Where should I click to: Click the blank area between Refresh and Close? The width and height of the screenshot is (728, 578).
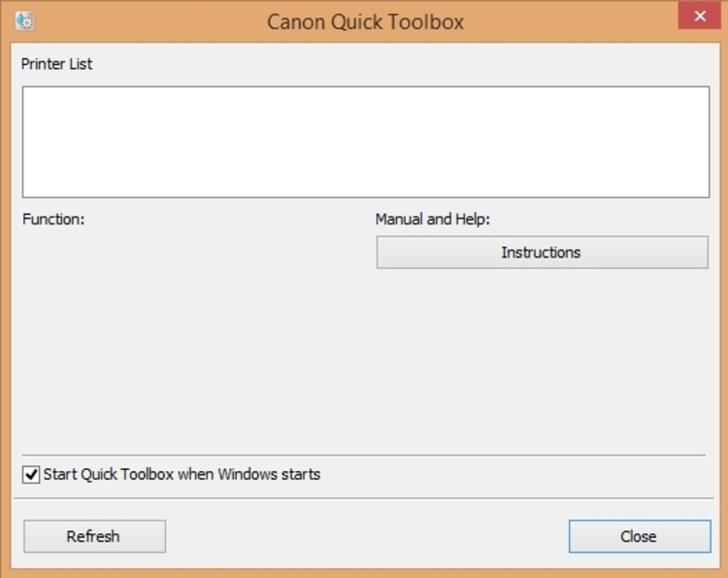click(x=367, y=536)
